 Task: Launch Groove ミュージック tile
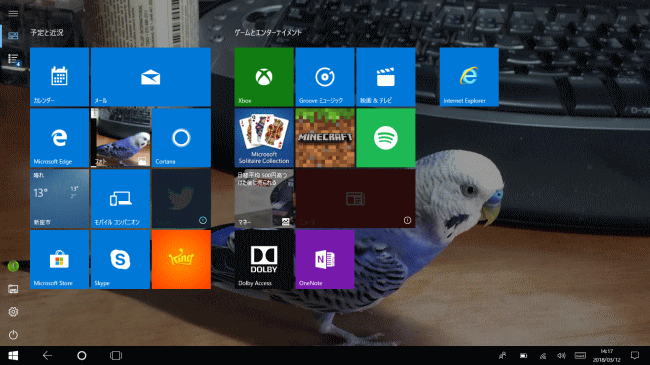(x=325, y=77)
